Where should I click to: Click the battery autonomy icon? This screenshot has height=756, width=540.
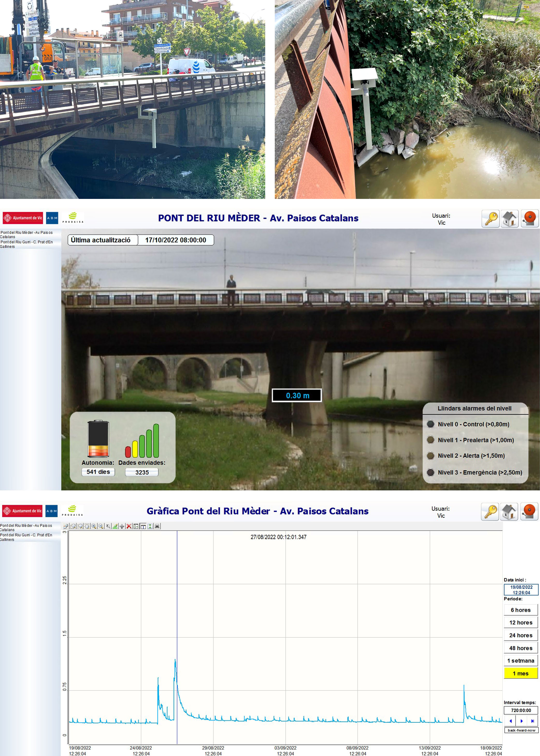tap(98, 438)
